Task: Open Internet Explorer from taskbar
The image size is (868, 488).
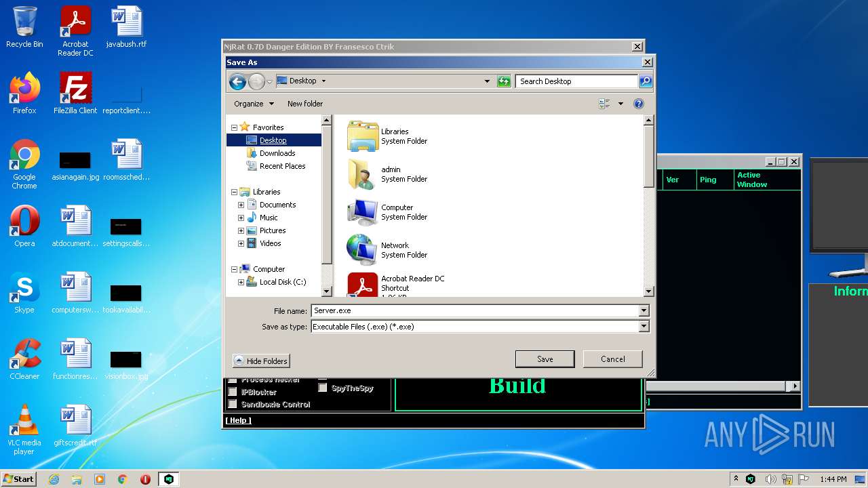Action: tap(54, 479)
